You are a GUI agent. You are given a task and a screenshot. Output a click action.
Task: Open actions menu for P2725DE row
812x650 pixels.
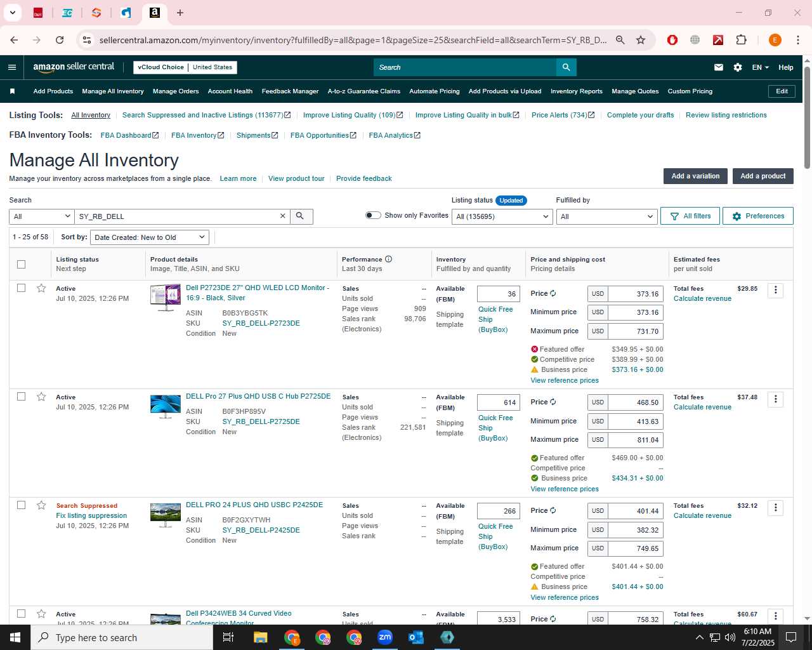(775, 399)
